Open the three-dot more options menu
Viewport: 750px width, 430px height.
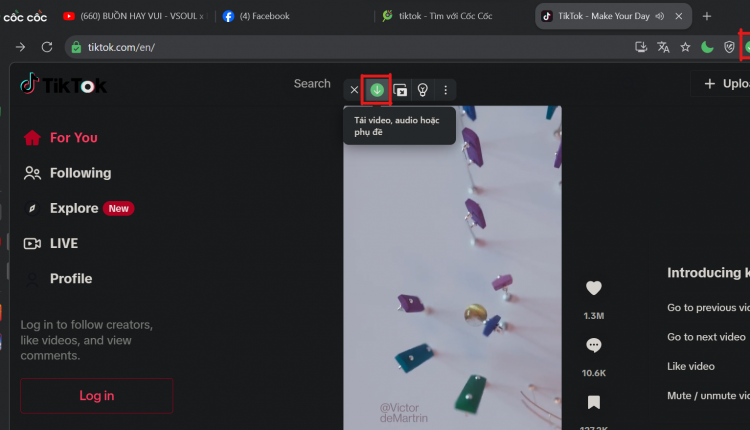pos(445,89)
